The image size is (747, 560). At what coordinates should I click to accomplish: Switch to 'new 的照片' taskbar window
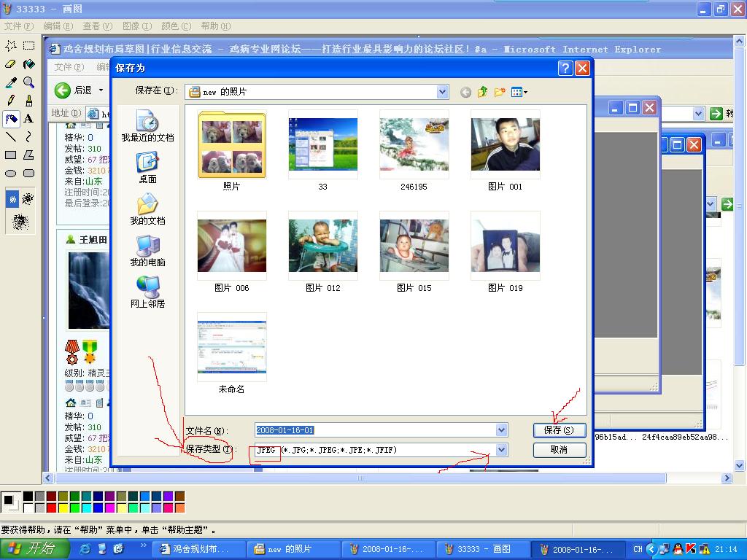[x=294, y=549]
